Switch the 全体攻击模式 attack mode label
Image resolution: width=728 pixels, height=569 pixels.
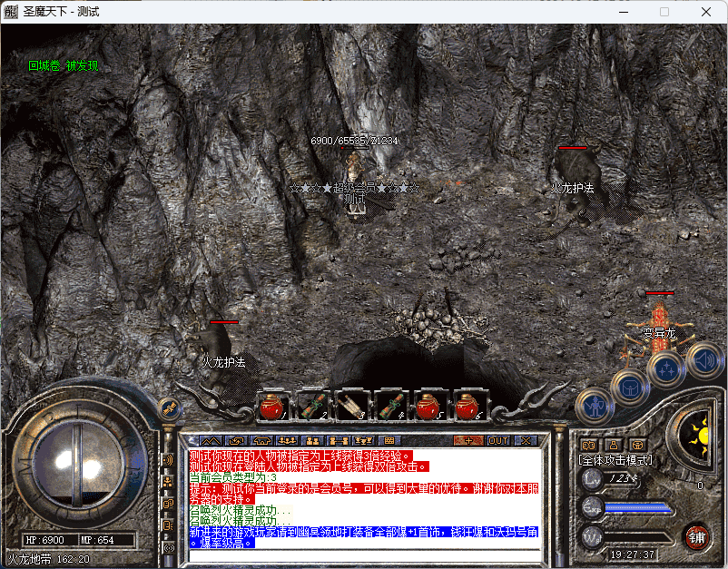coord(615,460)
